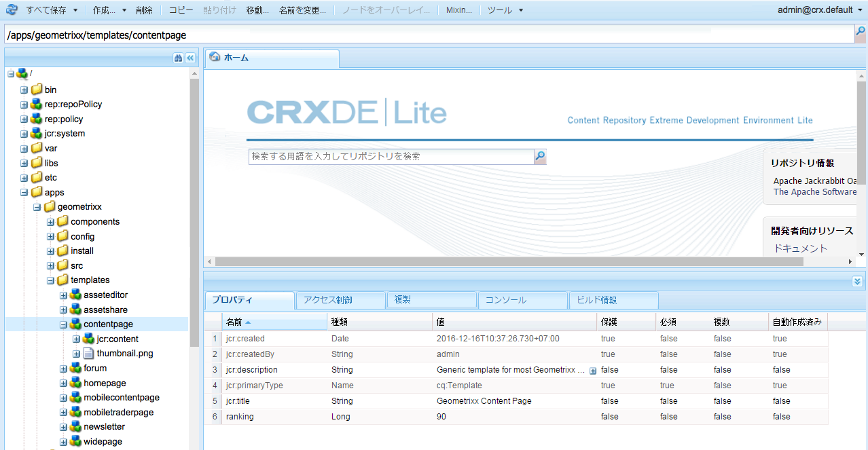Collapse the apps folder
Screen dimensions: 868x450
[24, 192]
